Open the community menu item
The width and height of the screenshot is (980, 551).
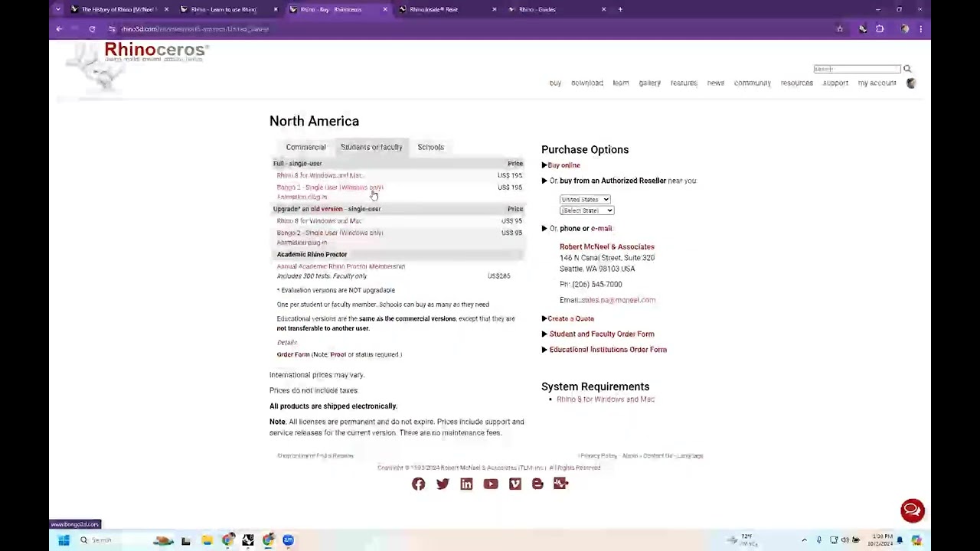click(x=753, y=83)
